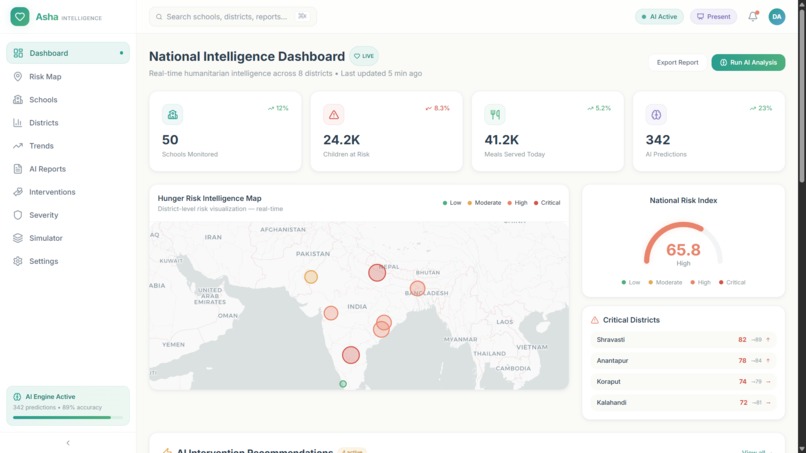Screen dimensions: 806x453
Task: Click the 12% trend indicator
Action: (278, 108)
